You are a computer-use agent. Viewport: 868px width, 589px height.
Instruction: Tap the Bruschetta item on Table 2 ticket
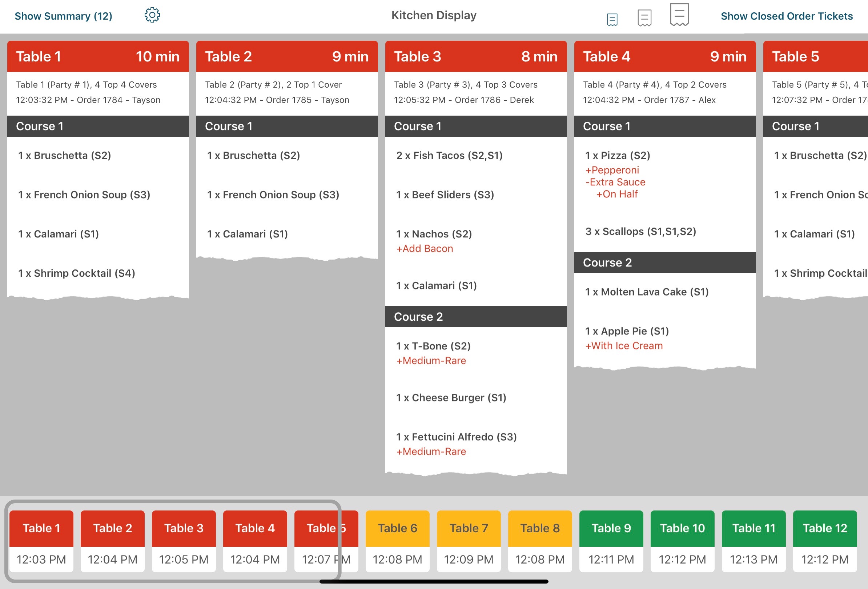tap(253, 155)
